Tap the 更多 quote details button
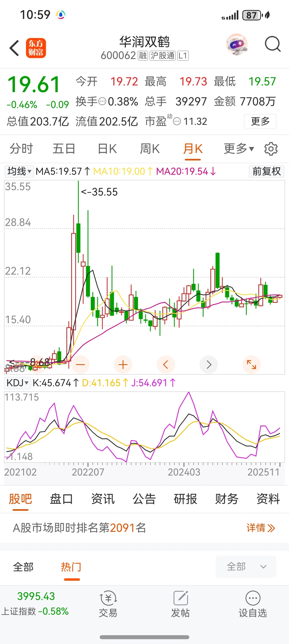The width and height of the screenshot is (289, 644). pos(260,121)
